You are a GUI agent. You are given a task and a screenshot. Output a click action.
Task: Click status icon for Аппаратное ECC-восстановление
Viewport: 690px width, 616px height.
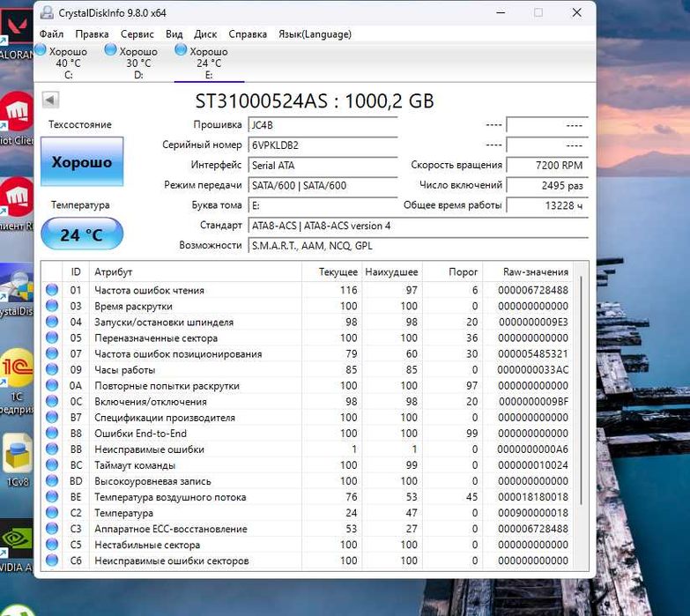point(52,529)
